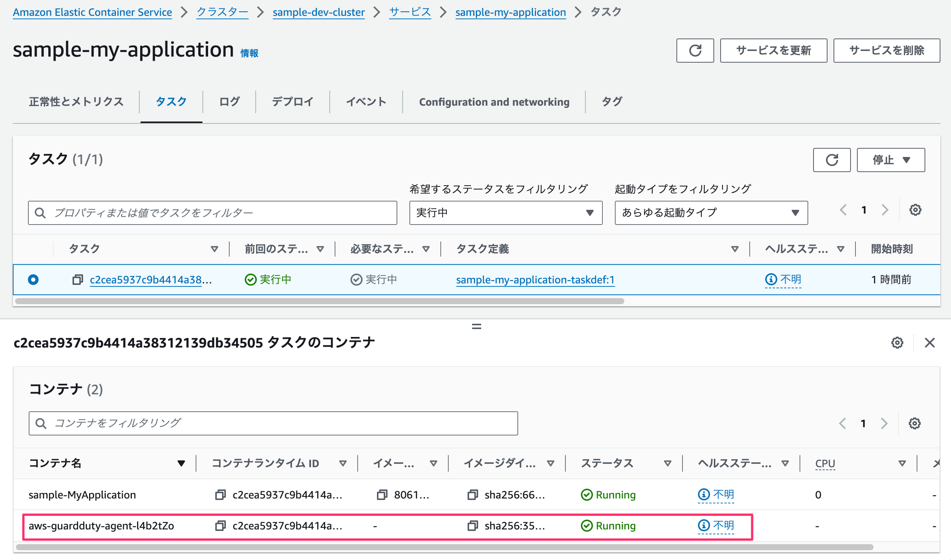This screenshot has height=560, width=951.
Task: Copy the task ID c2cea5937c9b4414a38
Action: click(78, 280)
